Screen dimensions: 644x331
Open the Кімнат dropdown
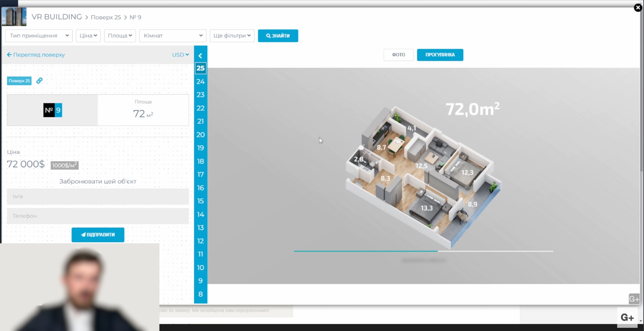[x=173, y=36]
